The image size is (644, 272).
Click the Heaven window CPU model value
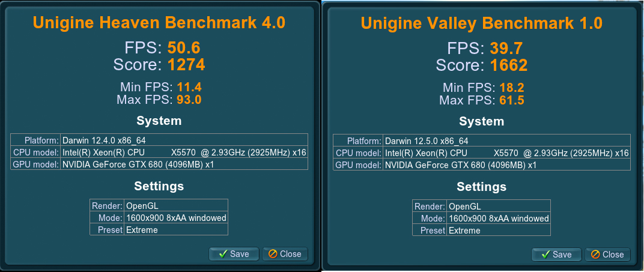184,152
